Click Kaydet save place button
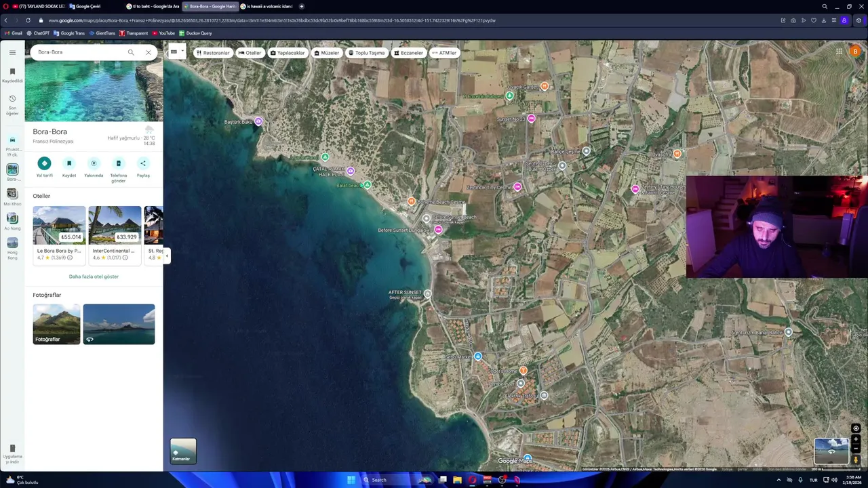The image size is (868, 488). [69, 167]
